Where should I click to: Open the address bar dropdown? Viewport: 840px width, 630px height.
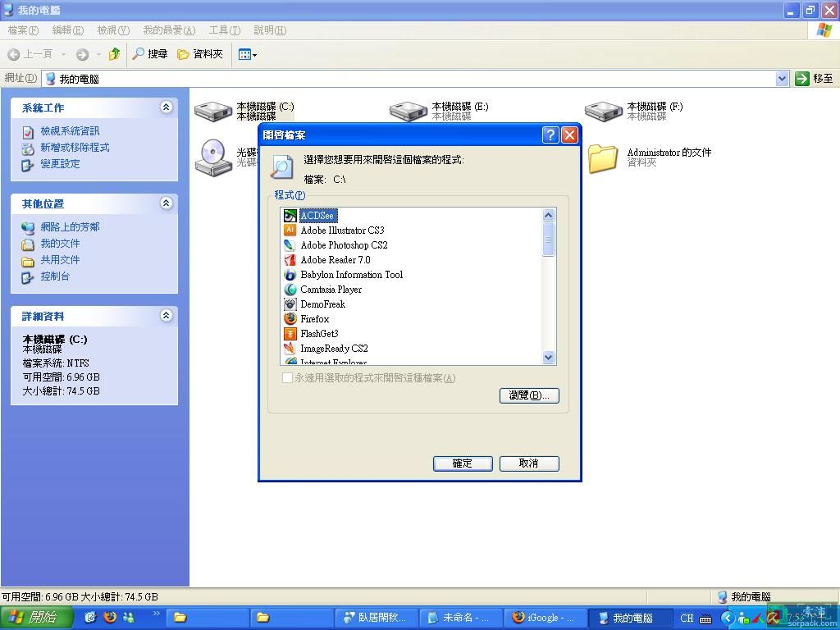(782, 79)
